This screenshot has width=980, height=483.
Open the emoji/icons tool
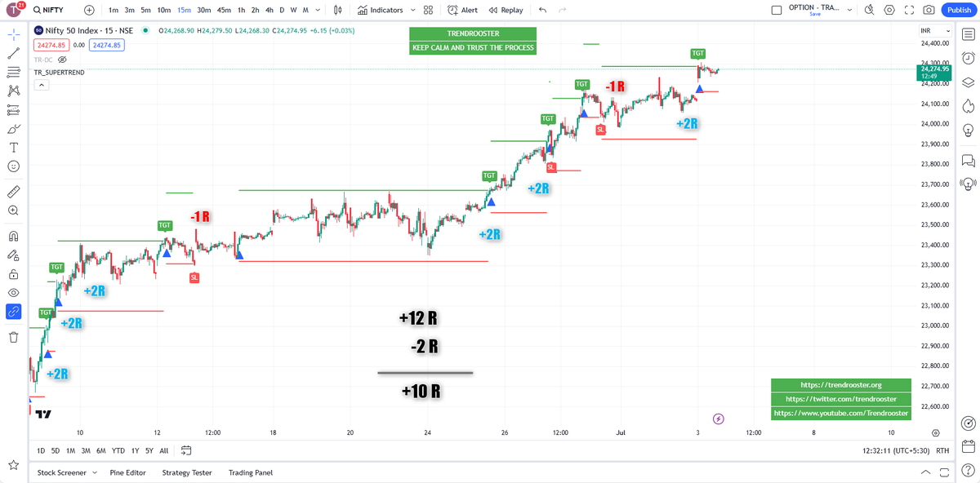pos(14,166)
